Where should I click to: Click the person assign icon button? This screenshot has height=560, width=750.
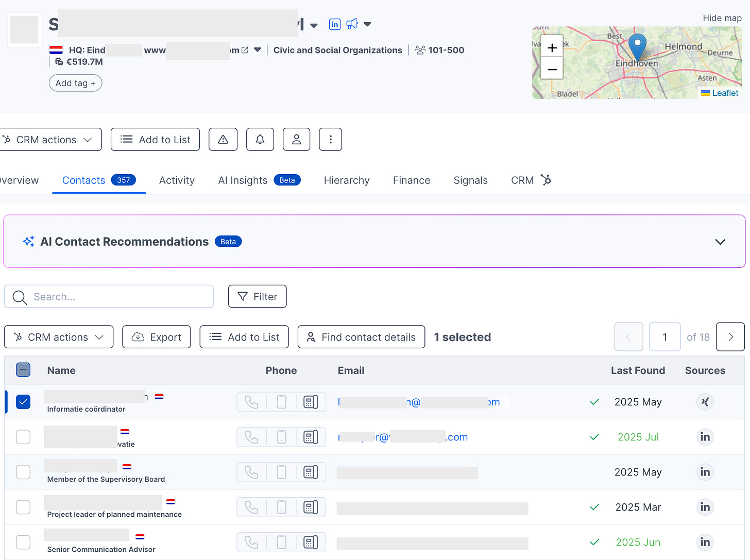click(297, 140)
